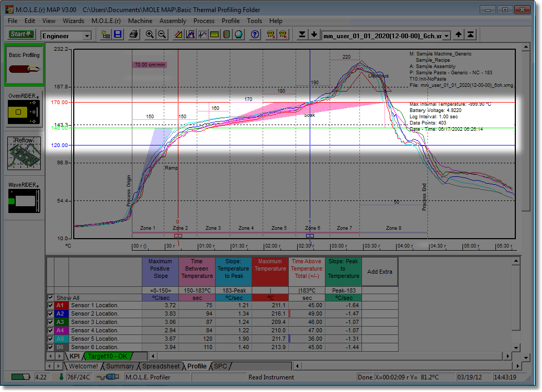Open the Assembly menu

(173, 21)
